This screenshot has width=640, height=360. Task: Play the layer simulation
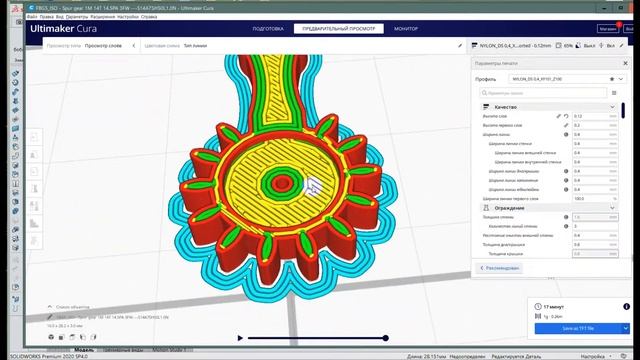coord(240,338)
